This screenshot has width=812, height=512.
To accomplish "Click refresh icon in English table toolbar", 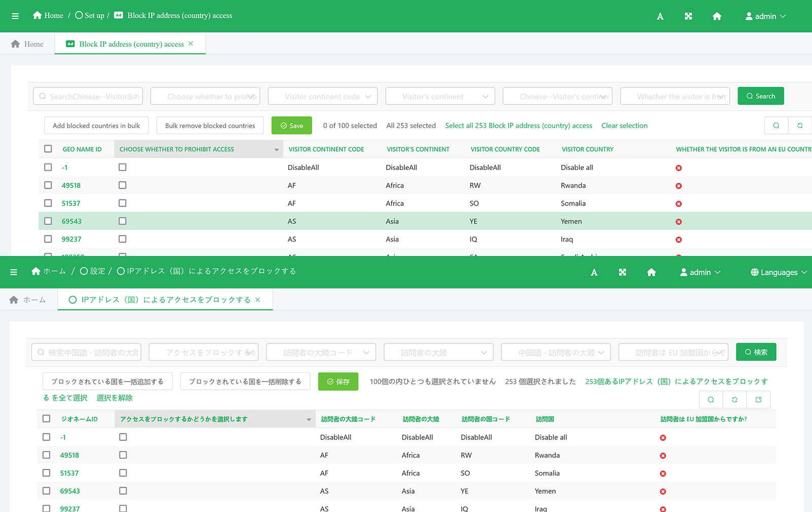I will pos(800,125).
